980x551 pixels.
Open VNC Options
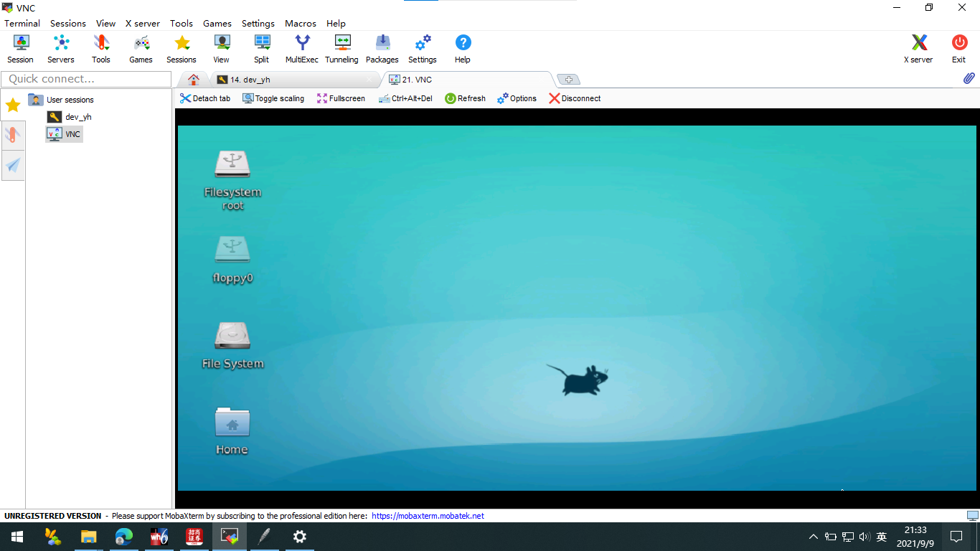(x=517, y=98)
